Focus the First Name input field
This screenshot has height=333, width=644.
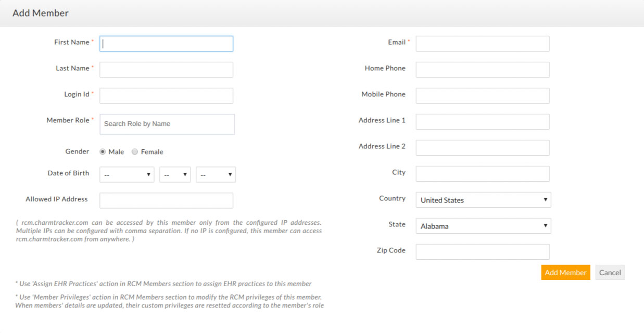click(166, 44)
